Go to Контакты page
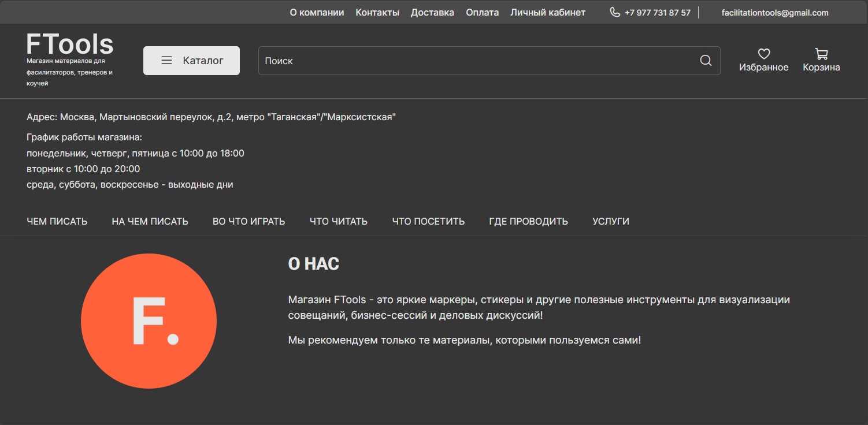This screenshot has height=425, width=868. (x=377, y=12)
